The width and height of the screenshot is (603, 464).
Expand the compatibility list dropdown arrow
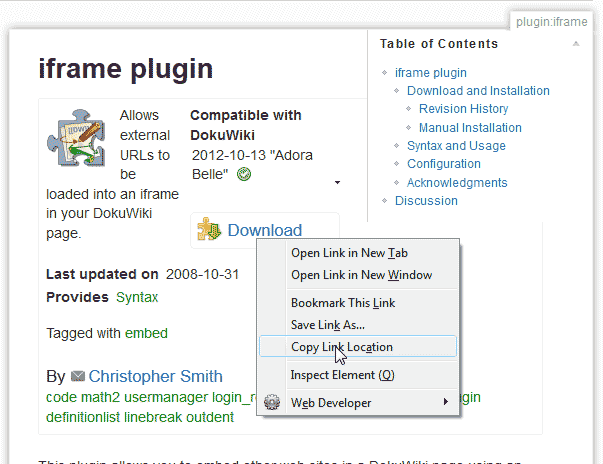337,182
